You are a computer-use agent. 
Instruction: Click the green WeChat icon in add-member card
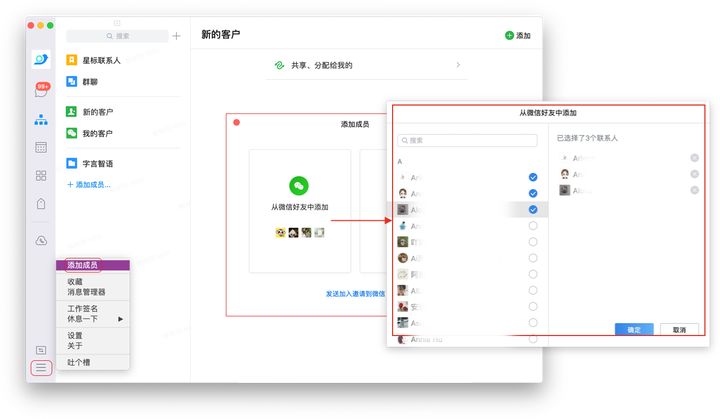tap(298, 185)
